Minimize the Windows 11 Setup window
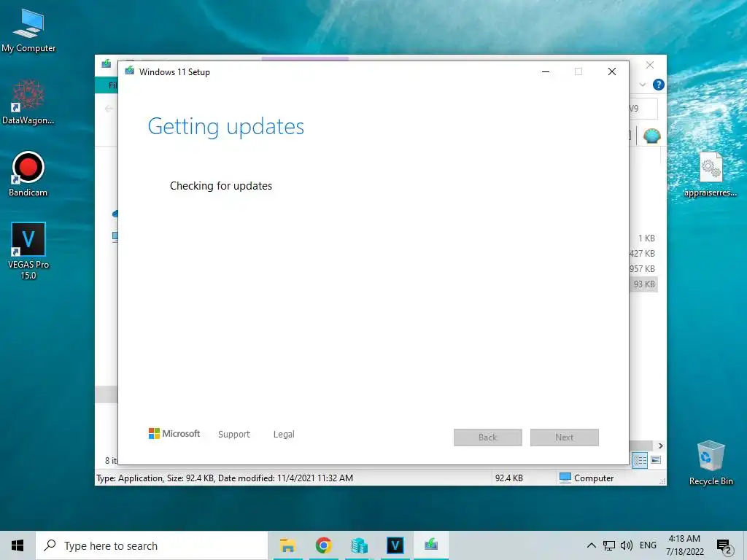The image size is (747, 560). (546, 71)
